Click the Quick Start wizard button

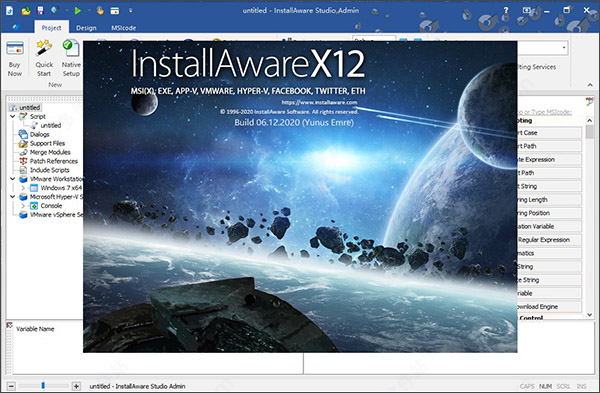[44, 59]
